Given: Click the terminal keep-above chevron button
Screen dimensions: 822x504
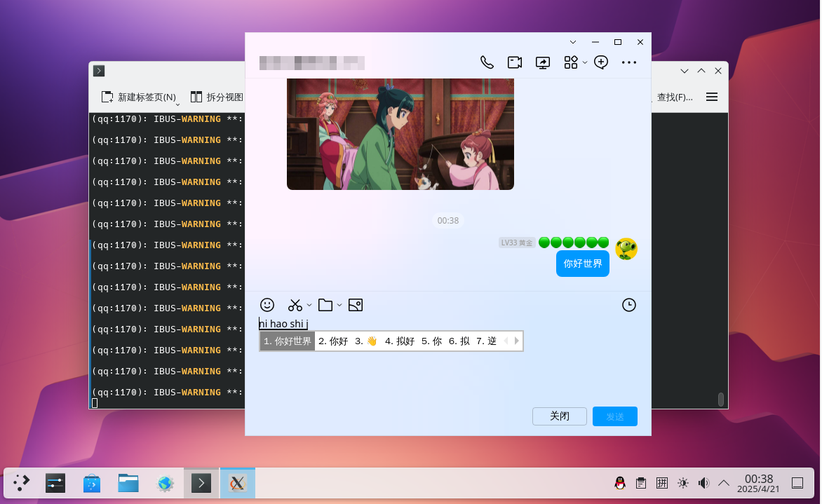Looking at the screenshot, I should click(x=701, y=71).
